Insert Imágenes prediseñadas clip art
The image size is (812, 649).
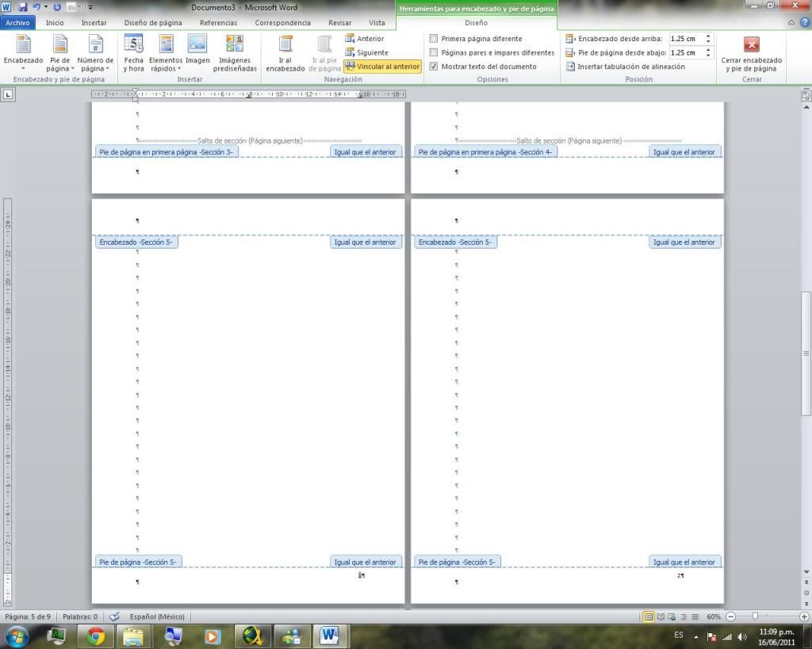click(x=235, y=52)
